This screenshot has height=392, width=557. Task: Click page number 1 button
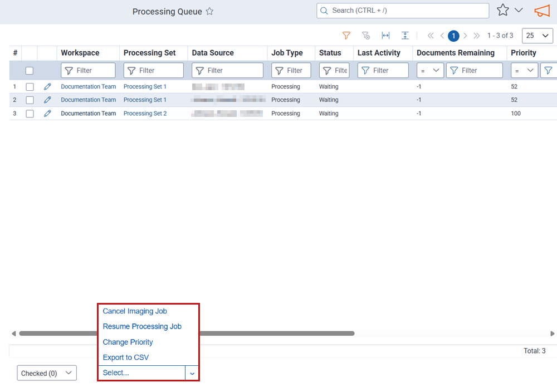pyautogui.click(x=453, y=36)
